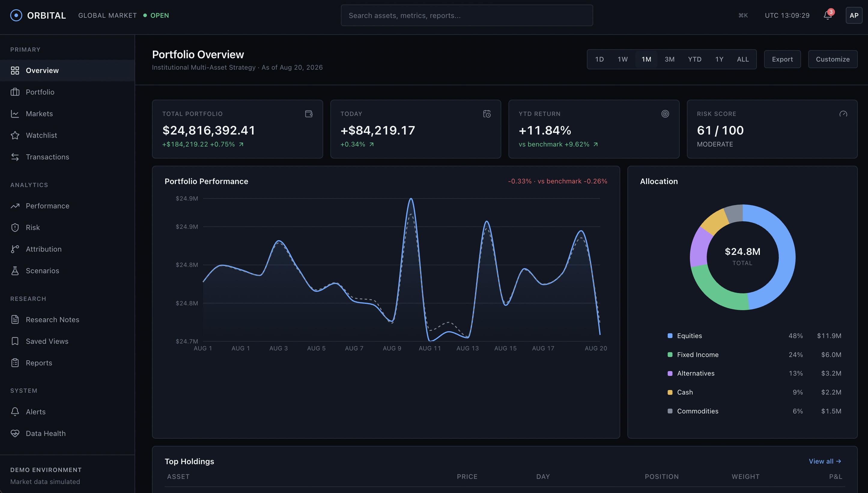Focus the search assets input field
868x493 pixels.
(x=467, y=15)
